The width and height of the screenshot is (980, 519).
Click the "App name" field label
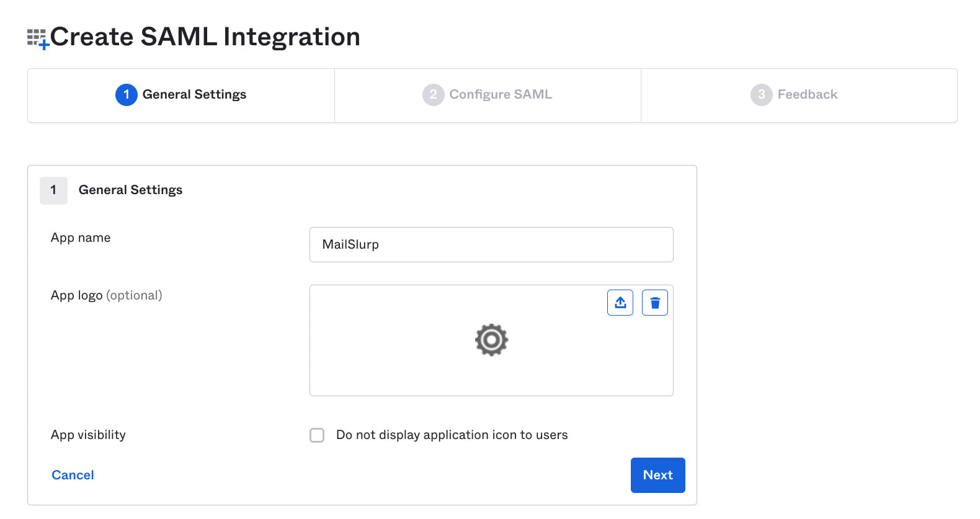pos(81,238)
